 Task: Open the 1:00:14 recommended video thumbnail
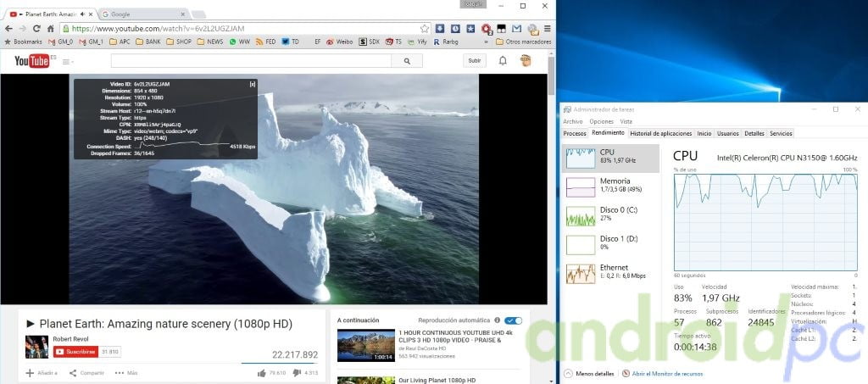click(366, 345)
